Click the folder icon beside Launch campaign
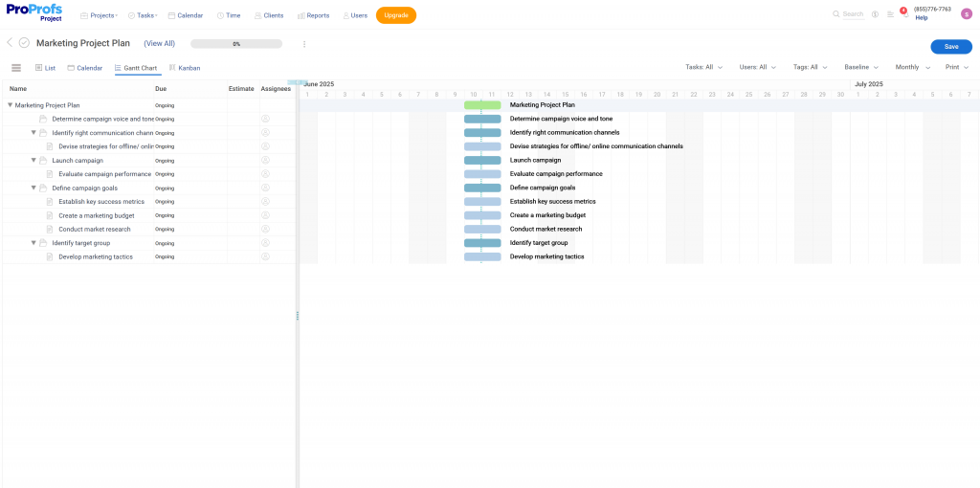Viewport: 980px width, 488px height. point(43,161)
